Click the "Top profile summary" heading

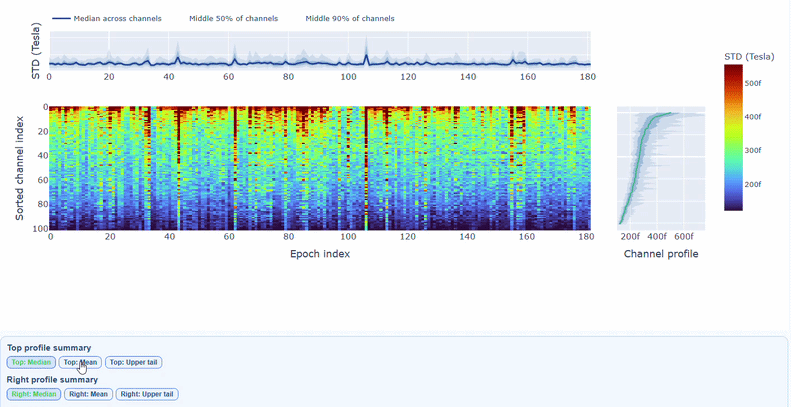(49, 347)
